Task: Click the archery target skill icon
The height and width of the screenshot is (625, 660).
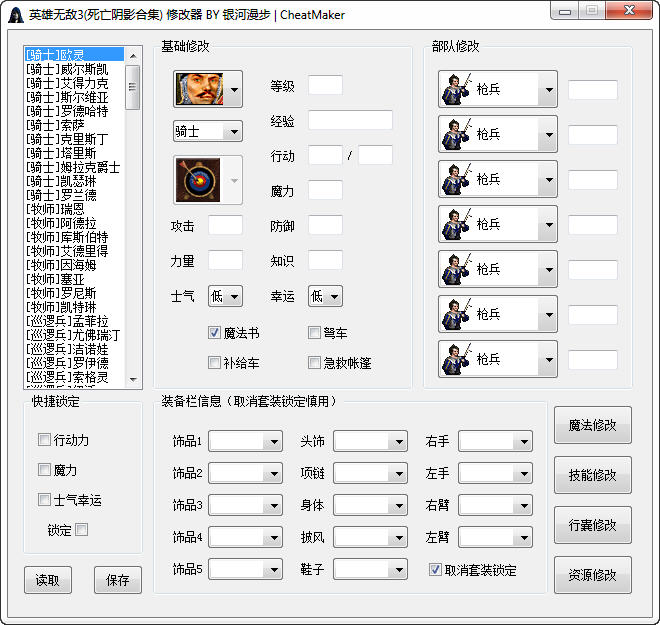Action: [198, 180]
